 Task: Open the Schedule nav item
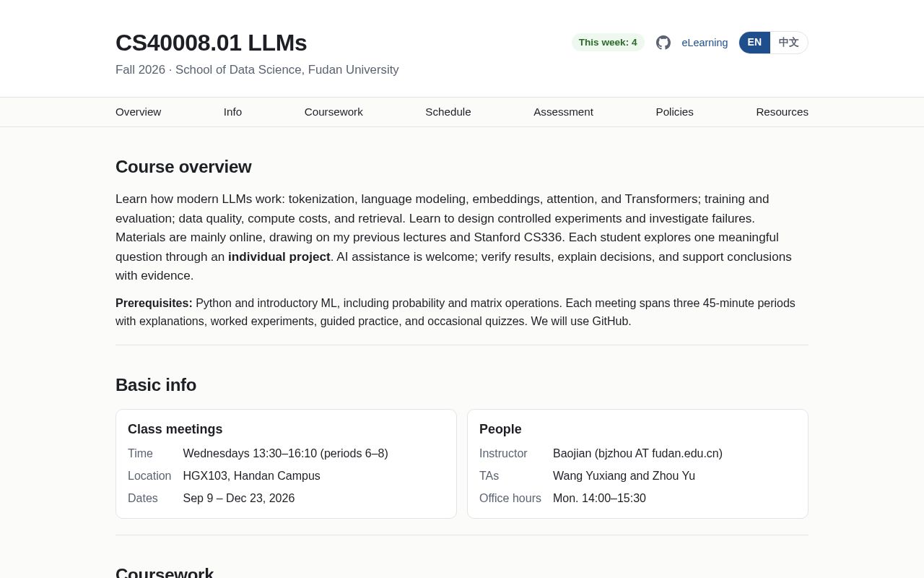click(448, 112)
